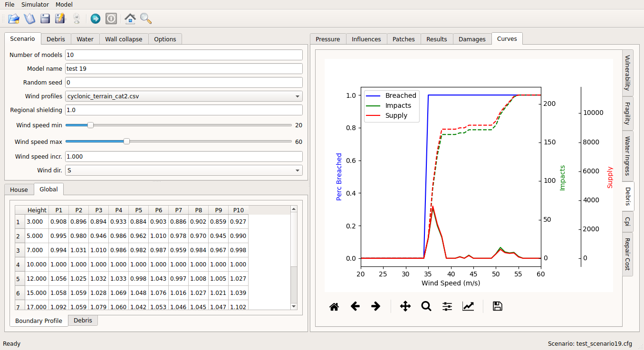The height and width of the screenshot is (350, 644).
Task: Click table cell value 1.076
Action: coord(158,293)
